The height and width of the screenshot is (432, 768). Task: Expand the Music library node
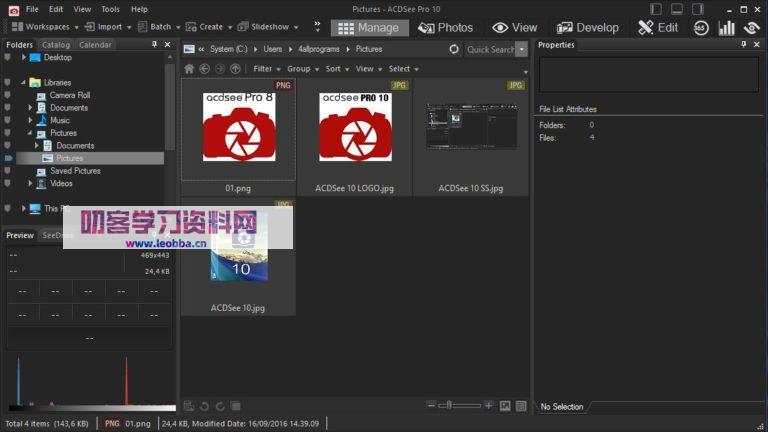(30, 120)
